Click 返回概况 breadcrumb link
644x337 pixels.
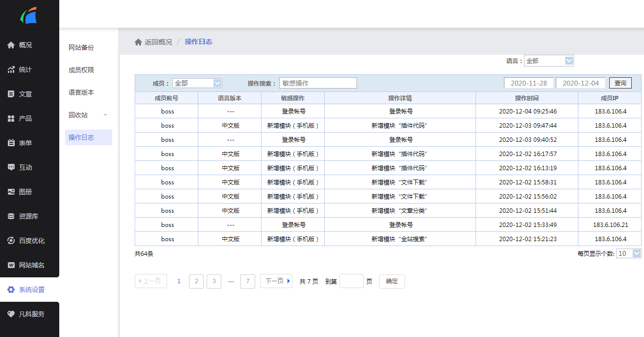(x=158, y=42)
